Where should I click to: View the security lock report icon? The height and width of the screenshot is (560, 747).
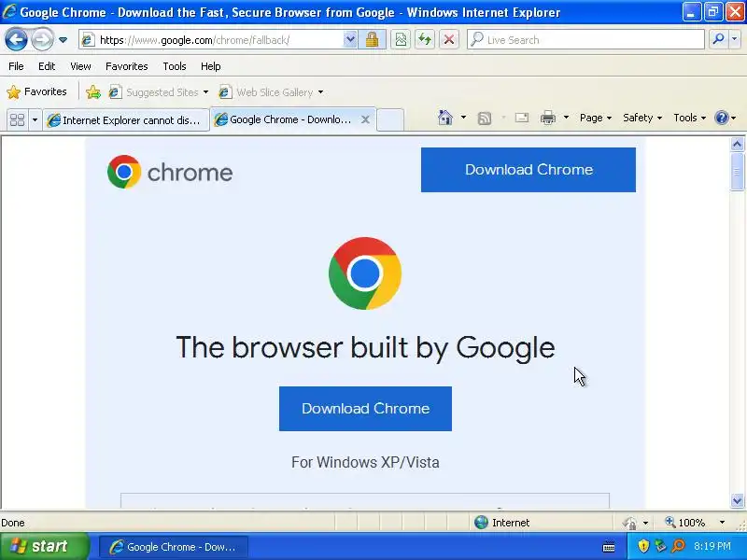coord(372,39)
